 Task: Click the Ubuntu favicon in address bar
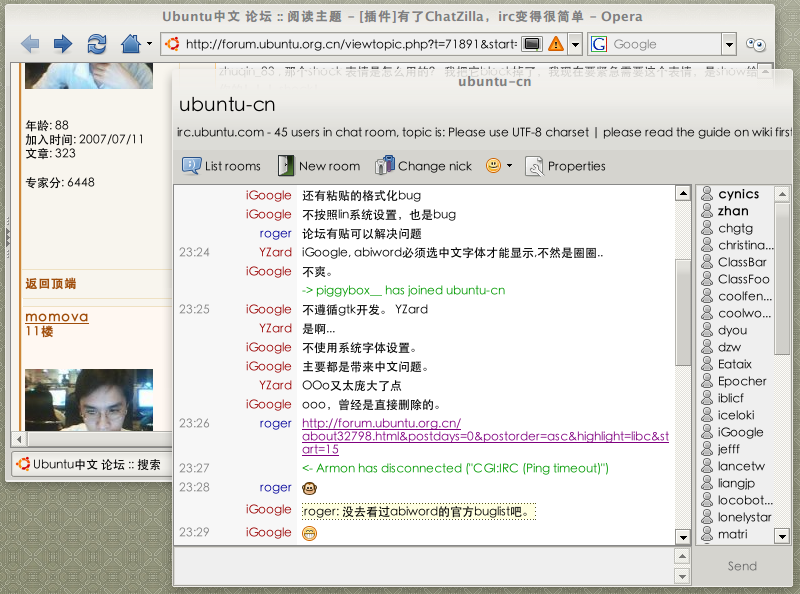point(172,44)
